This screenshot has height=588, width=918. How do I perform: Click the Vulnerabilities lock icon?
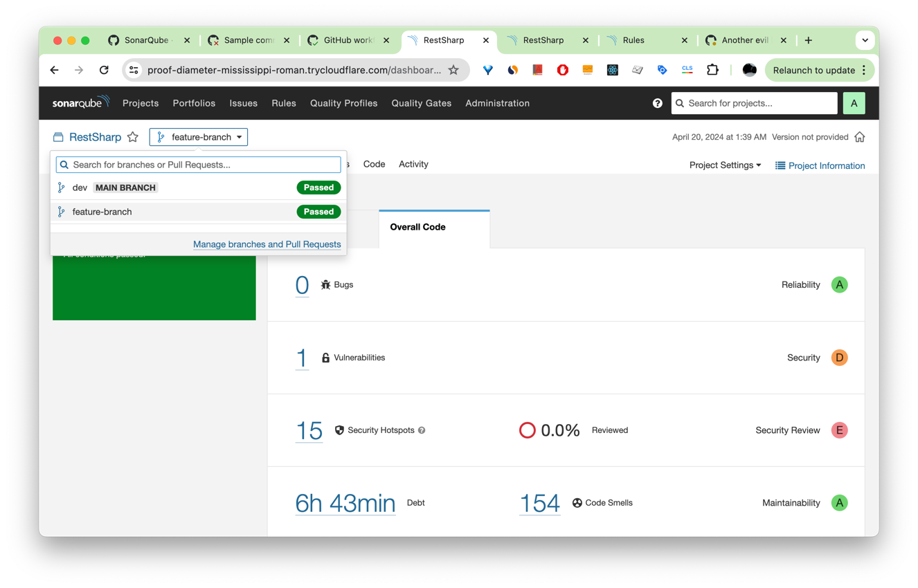click(325, 358)
